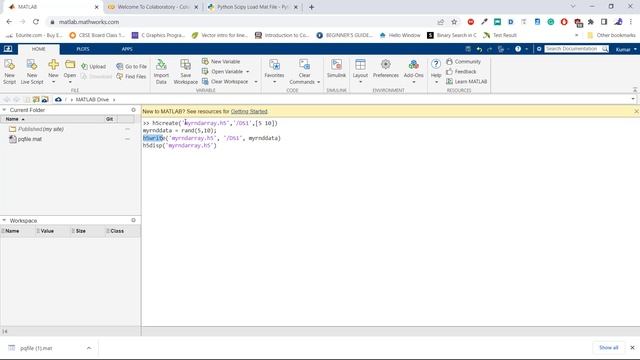
Task: Create a New Script
Action: (9, 71)
